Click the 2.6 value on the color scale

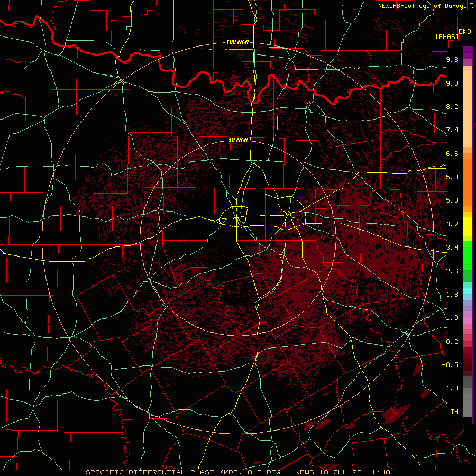tap(452, 271)
